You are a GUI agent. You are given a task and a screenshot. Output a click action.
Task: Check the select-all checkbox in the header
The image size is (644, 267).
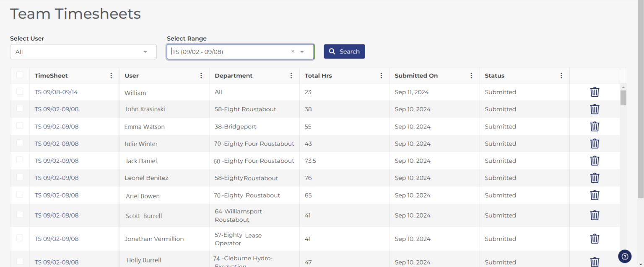(x=19, y=74)
